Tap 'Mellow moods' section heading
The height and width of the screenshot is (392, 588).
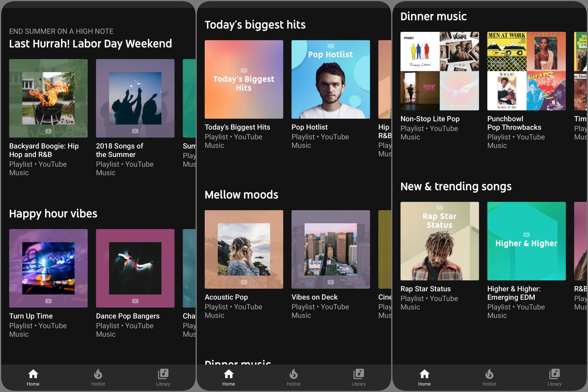pos(241,195)
